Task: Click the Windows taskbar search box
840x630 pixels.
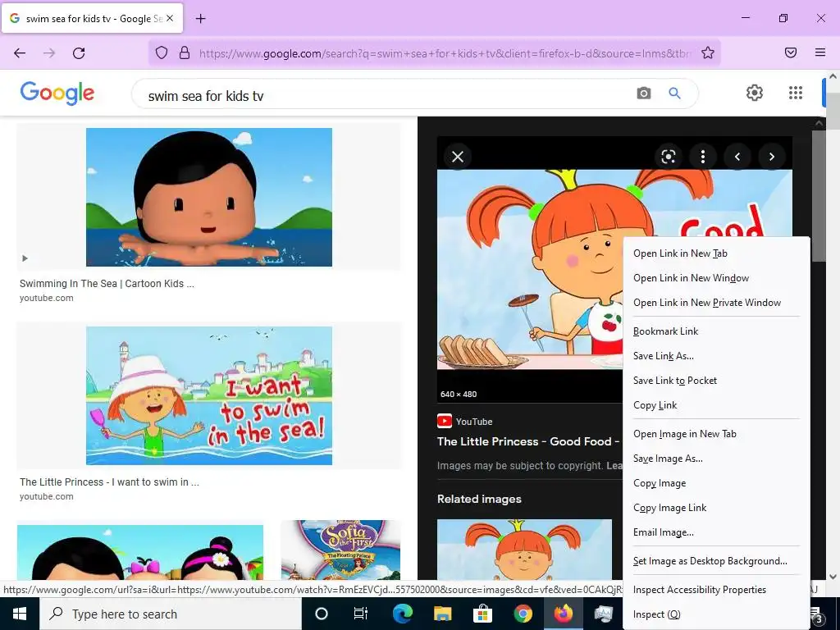Action: 171,614
